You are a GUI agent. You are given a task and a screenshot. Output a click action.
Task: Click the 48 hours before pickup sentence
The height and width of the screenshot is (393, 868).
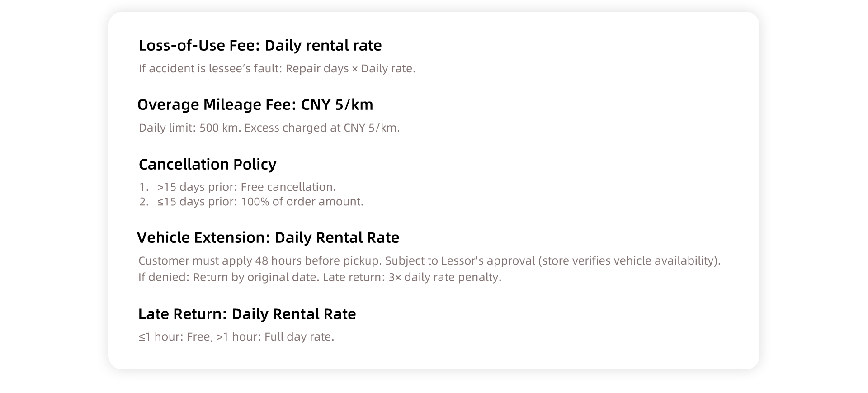point(260,260)
